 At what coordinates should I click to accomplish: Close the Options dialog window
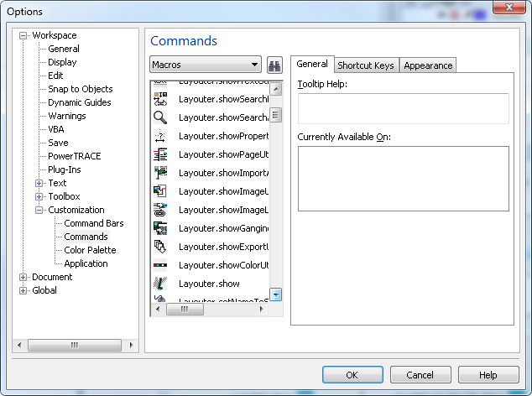(509, 7)
